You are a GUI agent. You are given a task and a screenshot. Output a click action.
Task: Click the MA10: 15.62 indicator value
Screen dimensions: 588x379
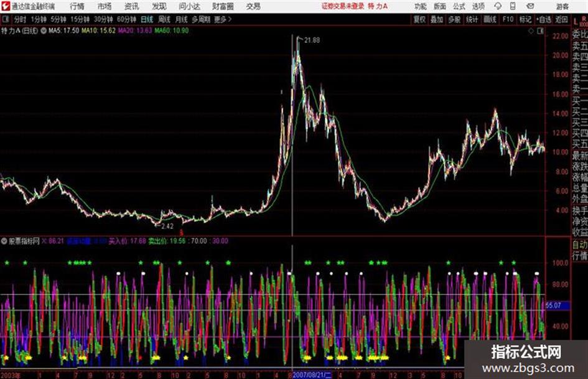pos(99,30)
